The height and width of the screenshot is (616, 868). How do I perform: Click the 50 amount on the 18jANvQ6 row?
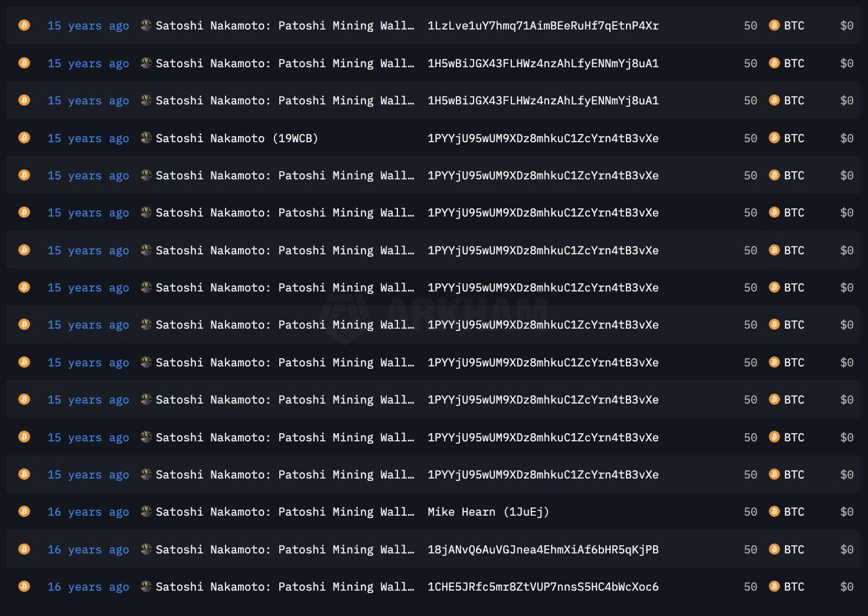coord(750,549)
